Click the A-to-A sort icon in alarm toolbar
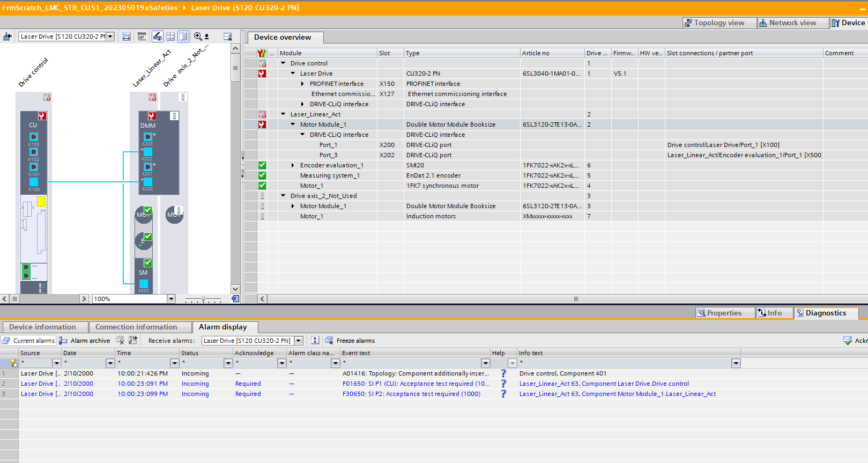The width and height of the screenshot is (868, 463). tap(315, 340)
